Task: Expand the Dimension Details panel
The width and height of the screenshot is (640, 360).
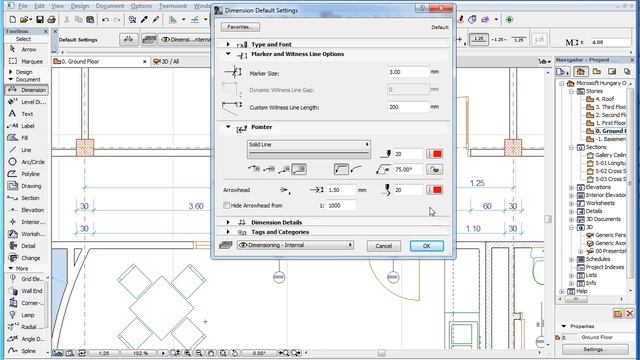Action: click(228, 222)
